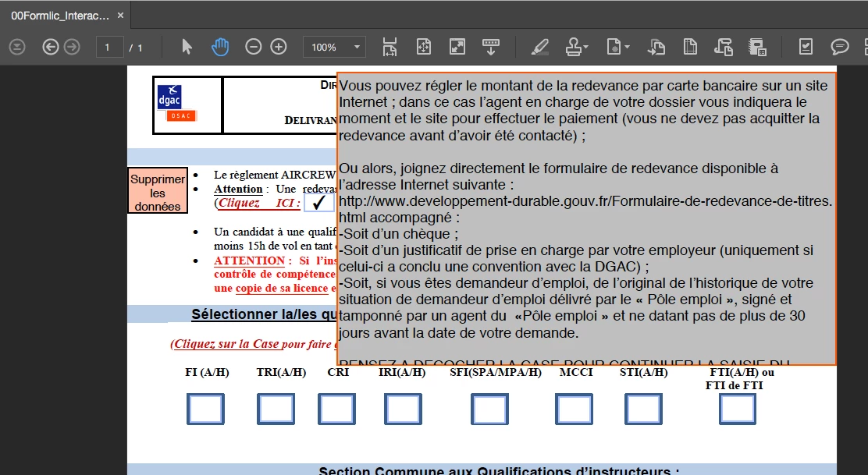Click the replace pages icon

[x=724, y=47]
